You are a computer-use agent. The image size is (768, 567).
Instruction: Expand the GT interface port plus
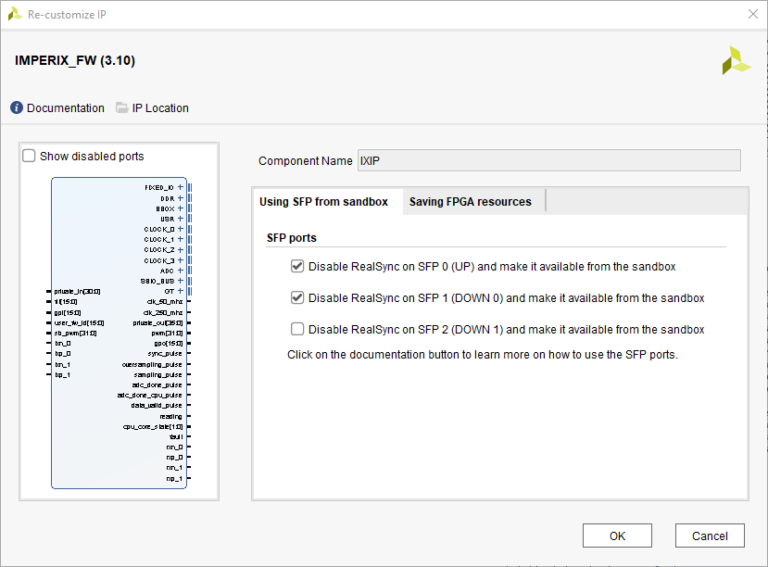(x=180, y=291)
